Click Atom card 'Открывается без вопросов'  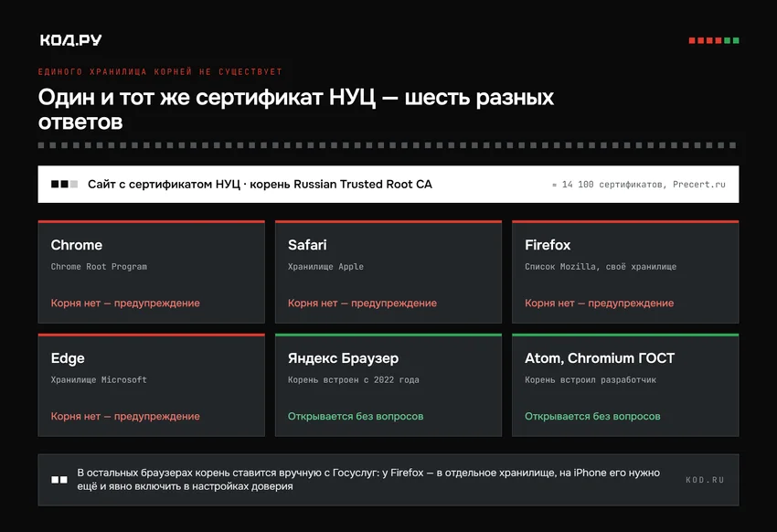pyautogui.click(x=592, y=417)
